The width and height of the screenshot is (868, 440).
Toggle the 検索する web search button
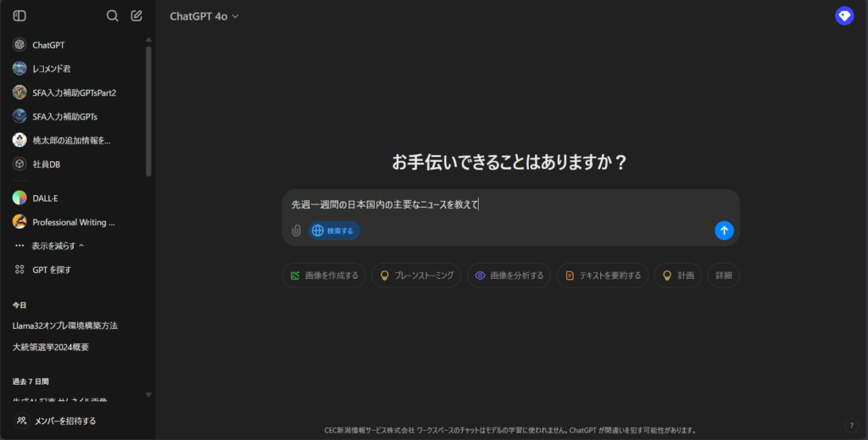pyautogui.click(x=334, y=231)
